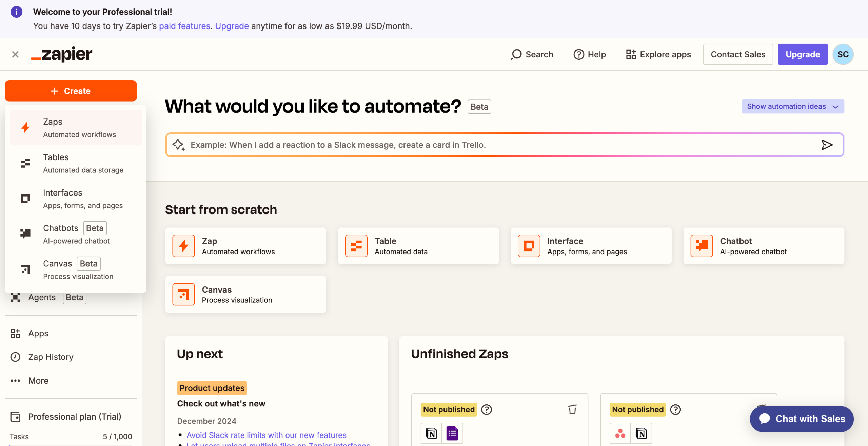Submit the automation prompt with the arrow icon
868x446 pixels.
[827, 145]
